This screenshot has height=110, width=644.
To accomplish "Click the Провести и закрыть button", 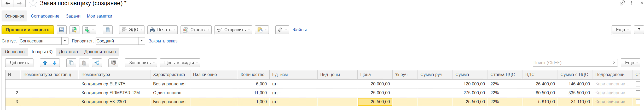I will tap(28, 30).
